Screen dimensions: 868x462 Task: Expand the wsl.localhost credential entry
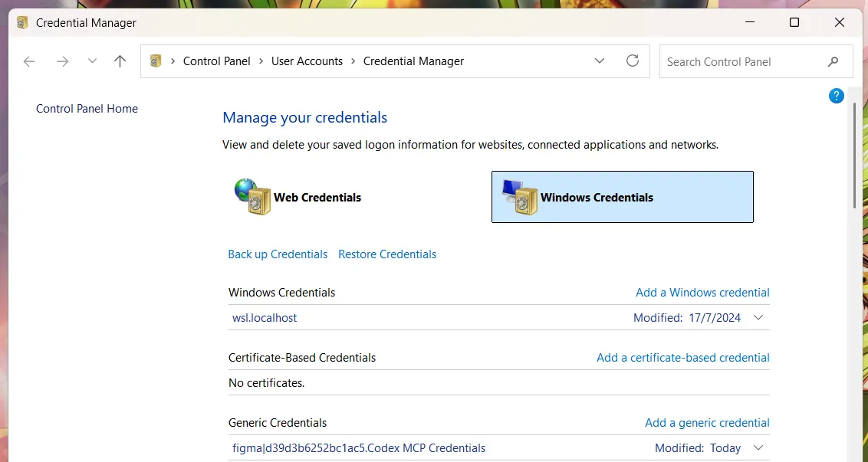pos(758,318)
